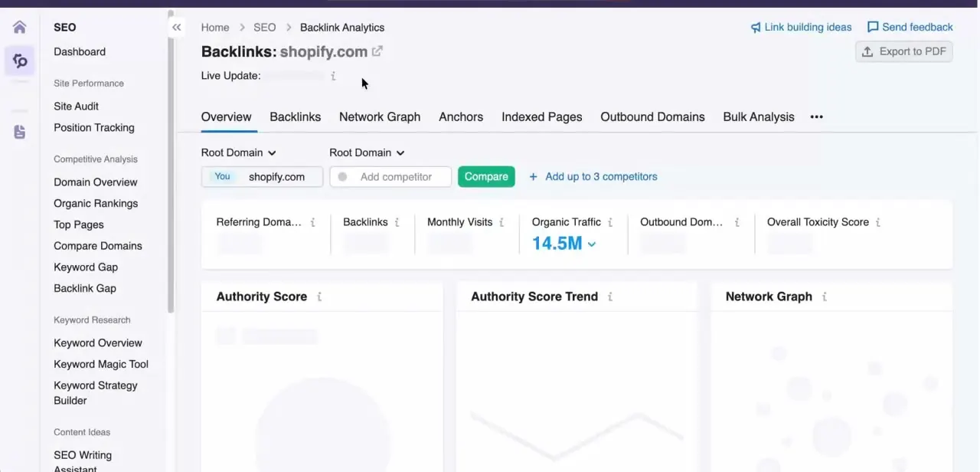980x472 pixels.
Task: Click the Backlink Analytics breadcrumb text
Action: coord(342,28)
